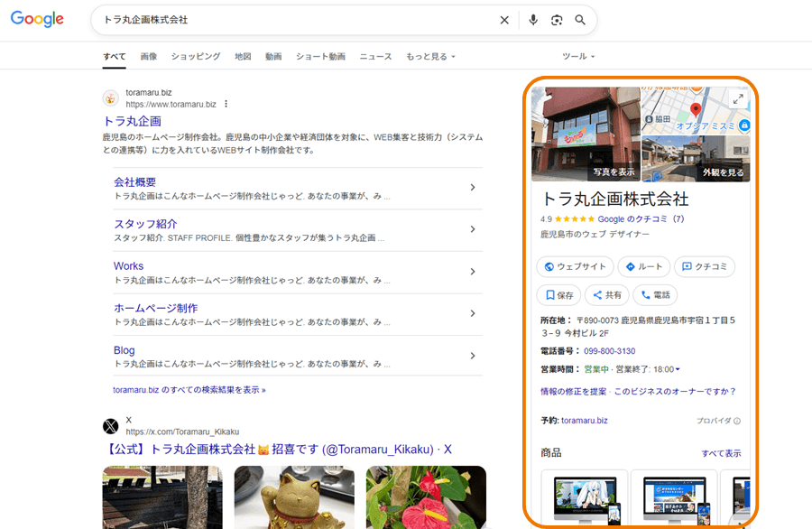Click このビジネスのオーナーですか？ link
Screen dimensions: 812x529
[675, 392]
